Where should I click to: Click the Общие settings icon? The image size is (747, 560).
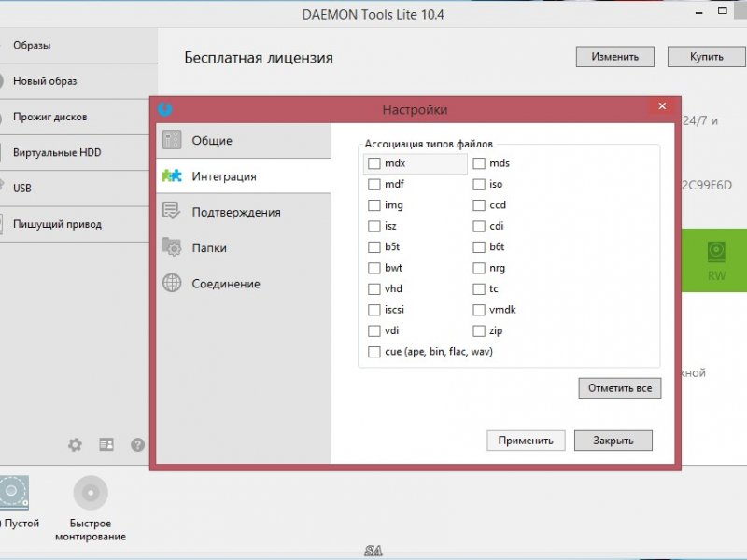point(172,140)
